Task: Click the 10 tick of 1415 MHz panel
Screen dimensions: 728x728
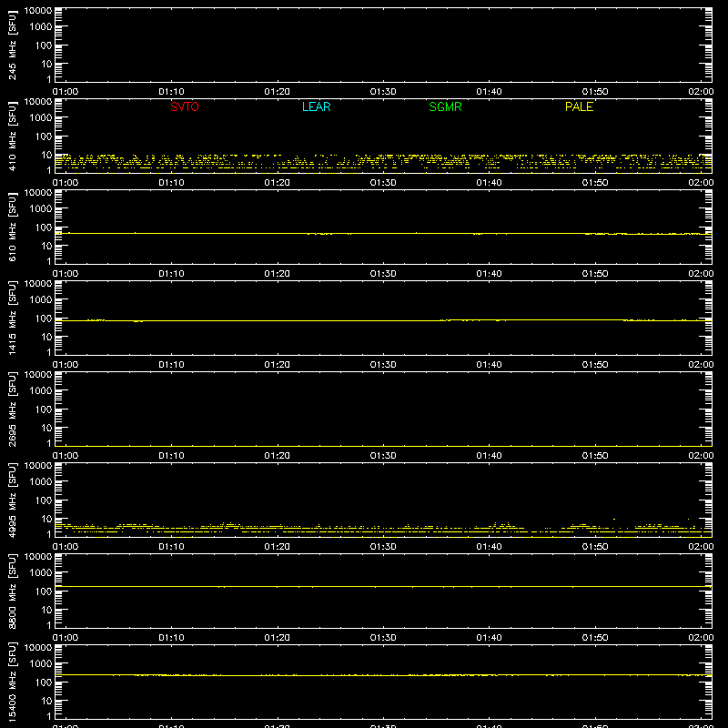Action: click(47, 337)
